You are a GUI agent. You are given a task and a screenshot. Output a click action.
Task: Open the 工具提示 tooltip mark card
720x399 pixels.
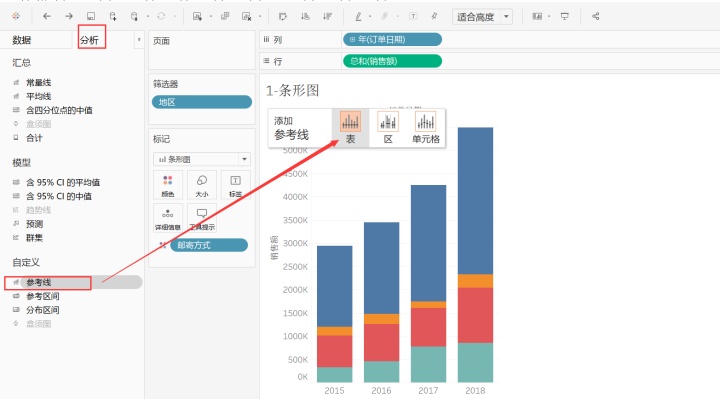click(x=202, y=218)
